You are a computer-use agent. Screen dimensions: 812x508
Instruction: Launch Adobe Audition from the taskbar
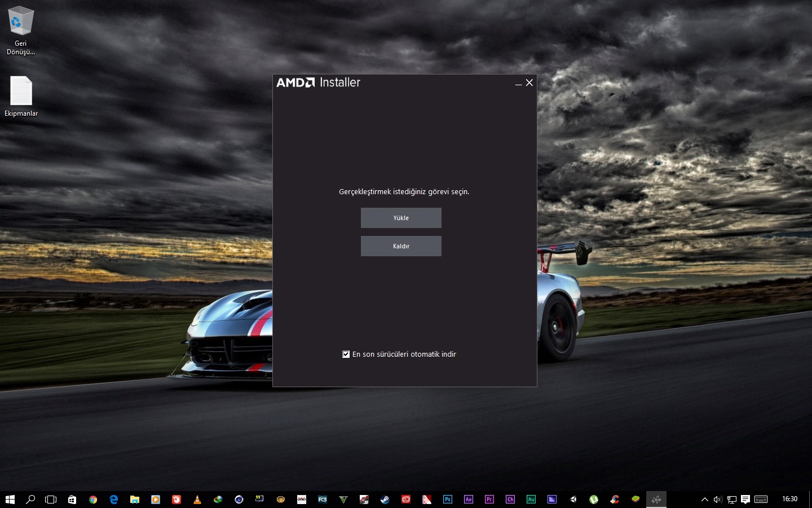[531, 500]
